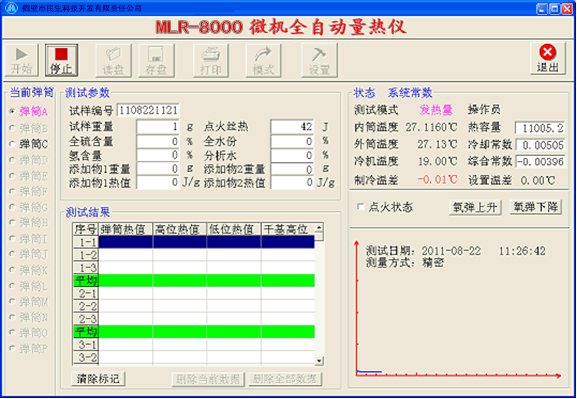Select row header 1-2 in results table
The image size is (577, 399).
tap(86, 255)
